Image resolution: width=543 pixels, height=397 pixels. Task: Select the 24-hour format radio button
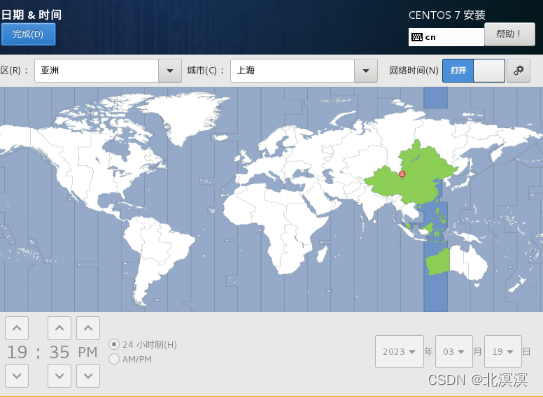click(x=114, y=344)
